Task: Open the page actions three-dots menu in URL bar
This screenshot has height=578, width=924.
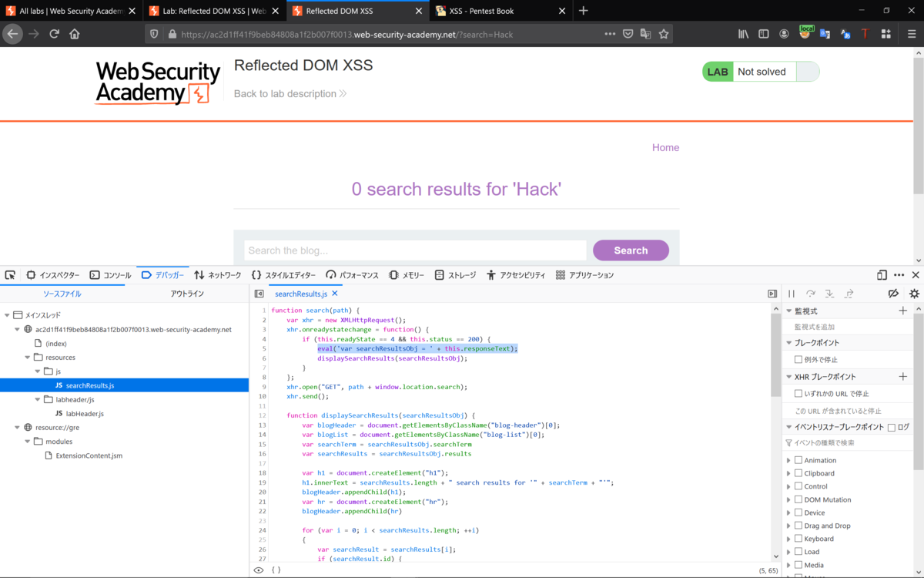Action: pos(610,34)
